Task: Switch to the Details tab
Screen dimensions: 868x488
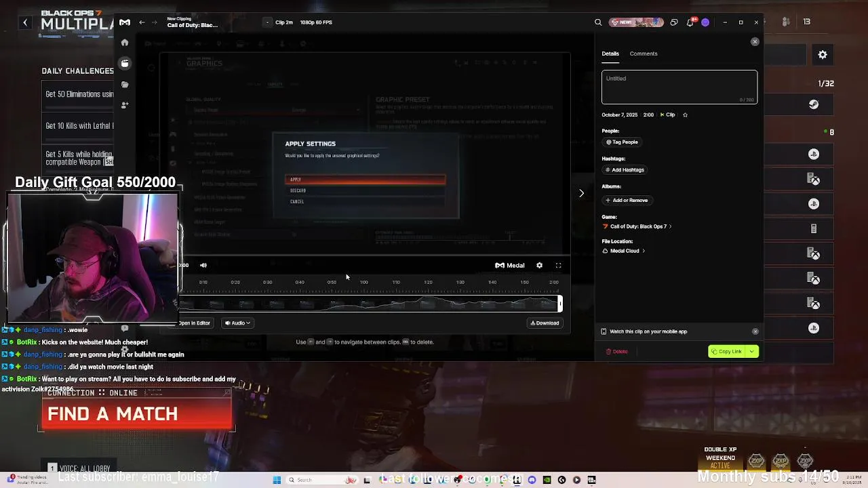Action: click(610, 54)
